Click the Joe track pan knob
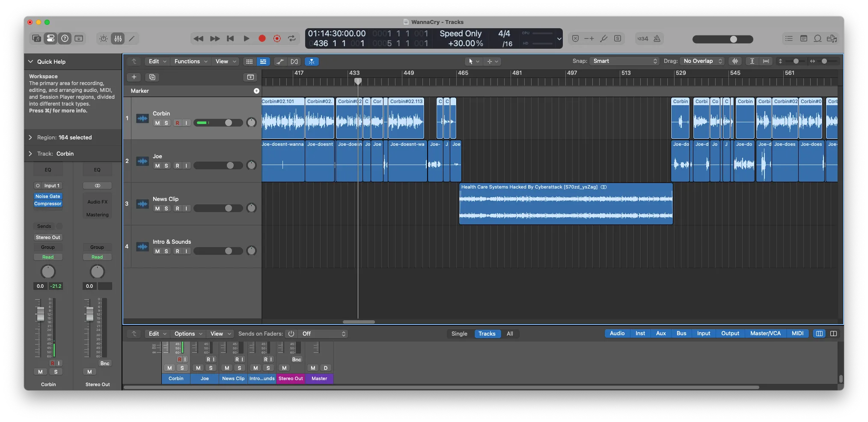The image size is (868, 422). pyautogui.click(x=252, y=165)
